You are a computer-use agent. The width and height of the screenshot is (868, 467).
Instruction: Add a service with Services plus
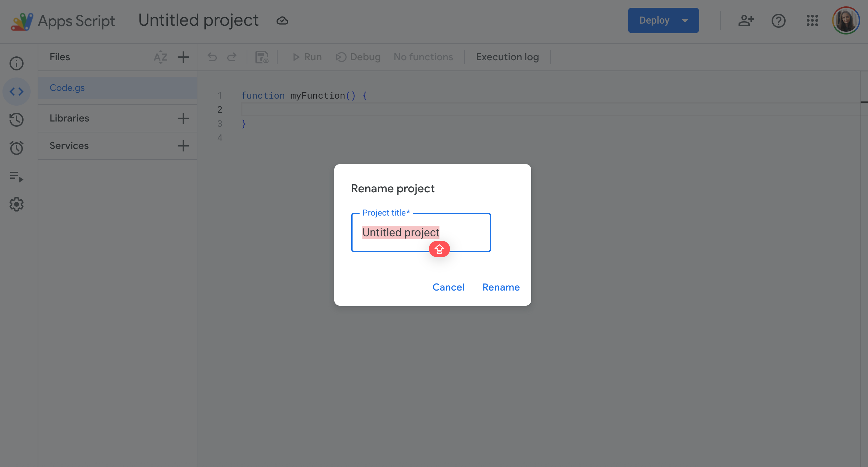[x=183, y=146]
